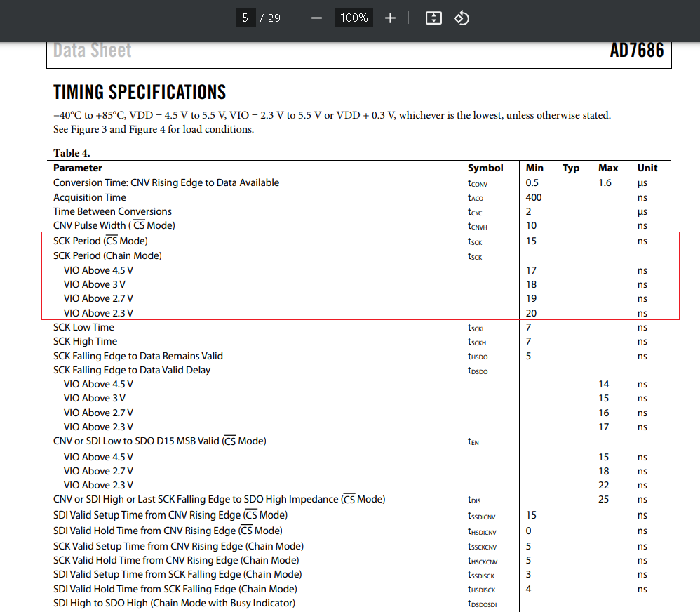Click Conversion Time: CNV Rising Edge row
700x612 pixels.
coord(166,182)
